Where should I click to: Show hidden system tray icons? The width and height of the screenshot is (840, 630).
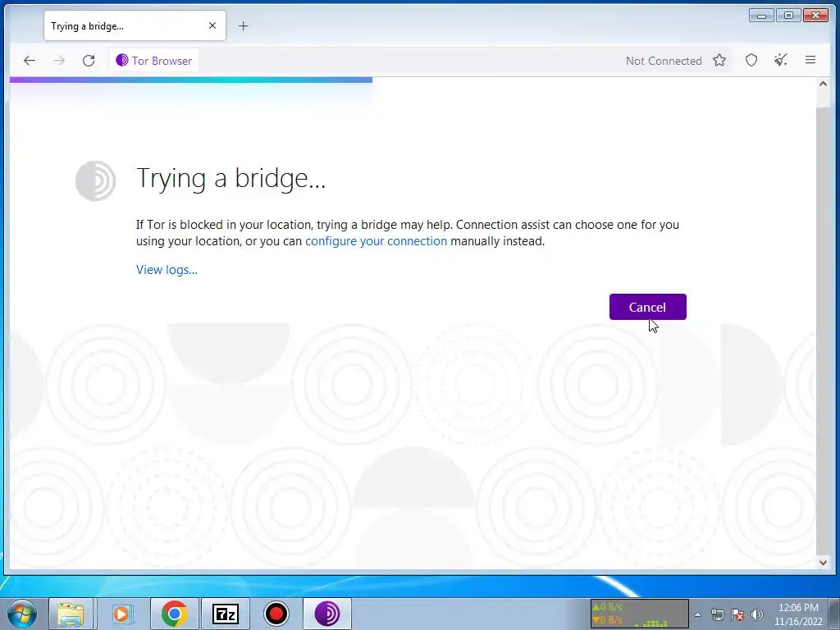pos(697,614)
